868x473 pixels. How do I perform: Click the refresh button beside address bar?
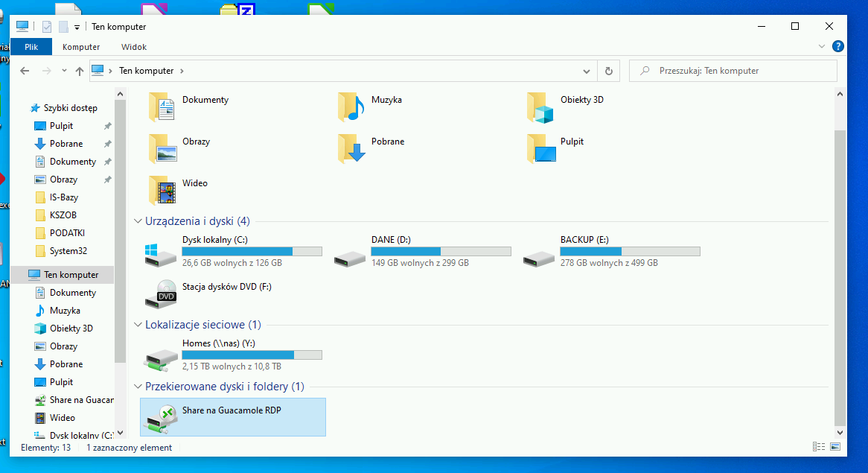[609, 71]
